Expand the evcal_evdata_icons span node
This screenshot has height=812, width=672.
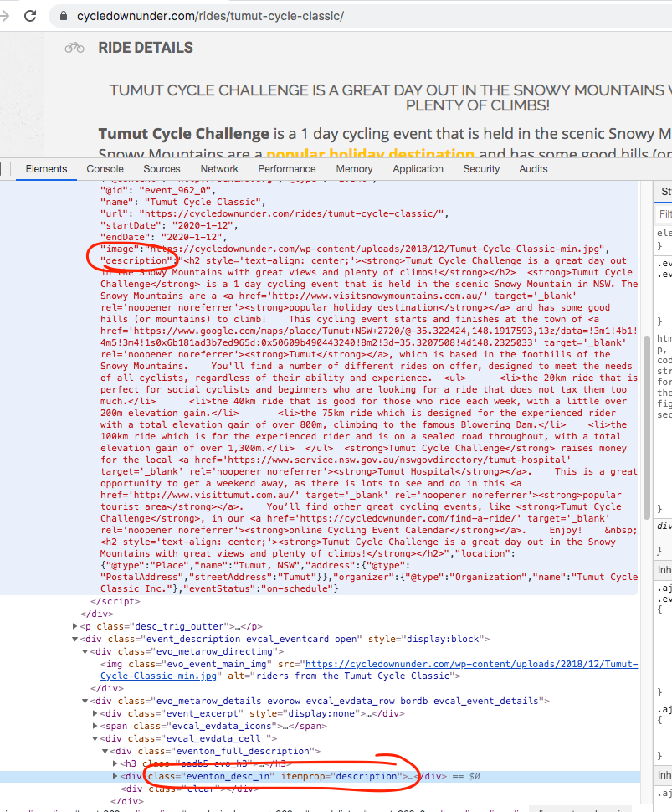pyautogui.click(x=95, y=726)
